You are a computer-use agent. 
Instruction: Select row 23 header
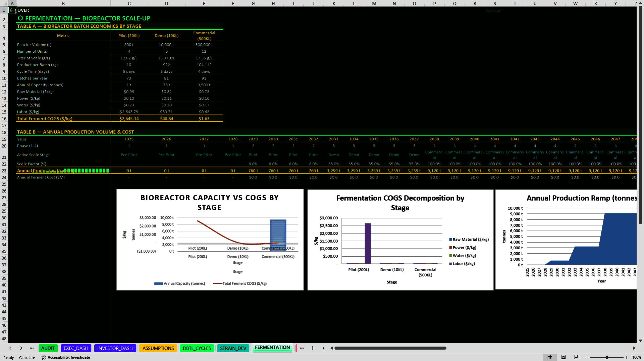4,170
